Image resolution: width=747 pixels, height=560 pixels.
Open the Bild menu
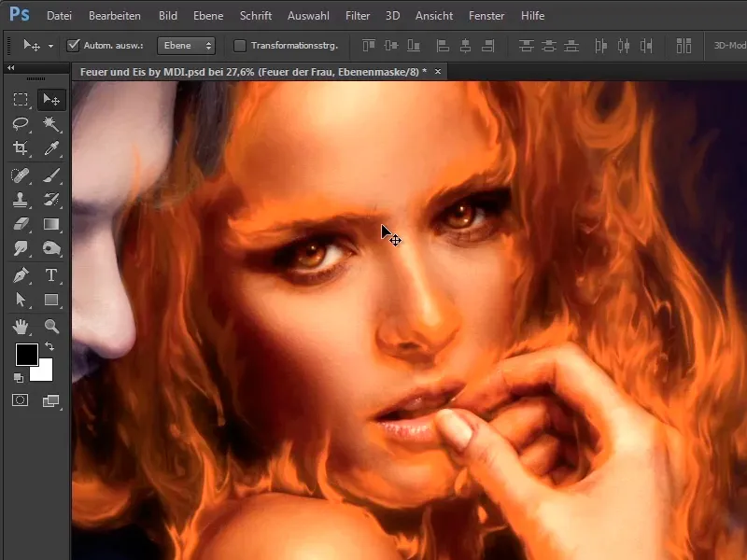point(168,16)
